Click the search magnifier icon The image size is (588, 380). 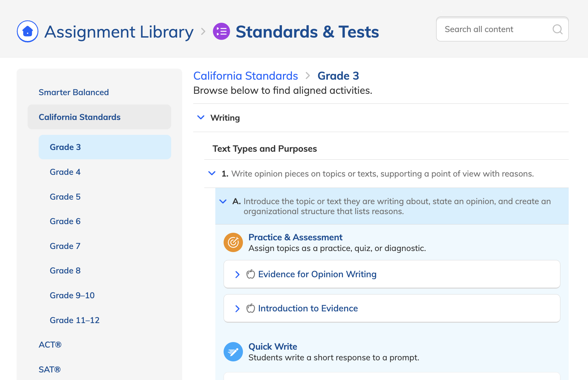[557, 29]
